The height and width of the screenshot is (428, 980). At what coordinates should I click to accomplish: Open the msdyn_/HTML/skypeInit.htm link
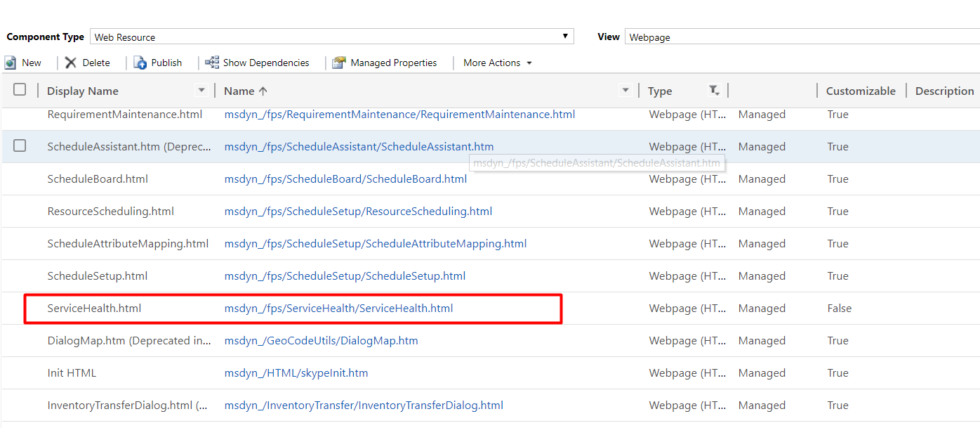(x=296, y=372)
